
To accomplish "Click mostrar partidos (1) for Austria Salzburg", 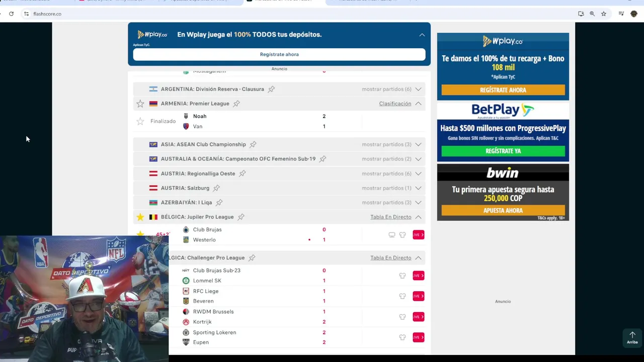I will click(x=386, y=188).
